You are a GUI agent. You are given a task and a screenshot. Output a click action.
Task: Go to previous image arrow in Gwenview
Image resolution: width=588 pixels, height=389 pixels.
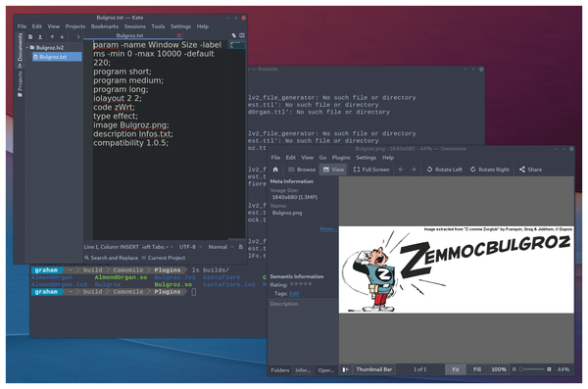click(401, 170)
